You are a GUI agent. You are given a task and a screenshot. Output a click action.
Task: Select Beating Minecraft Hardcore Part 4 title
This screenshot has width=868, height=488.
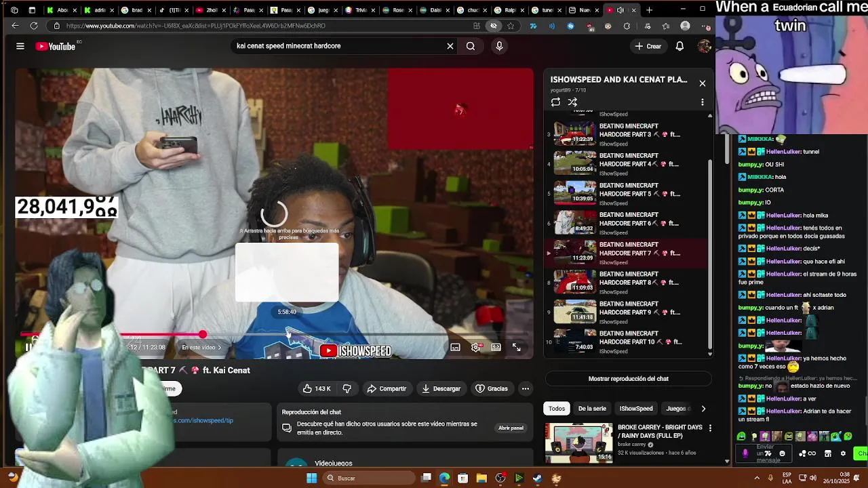pos(639,160)
